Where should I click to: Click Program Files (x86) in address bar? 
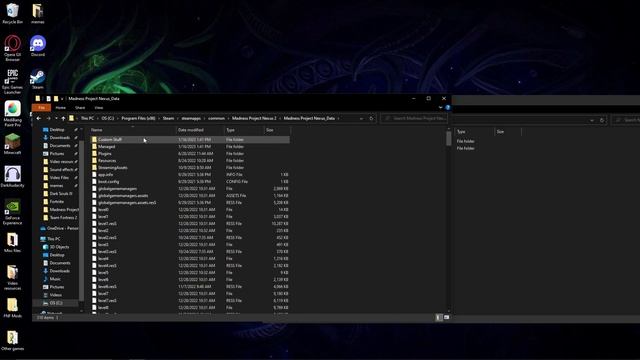point(138,118)
